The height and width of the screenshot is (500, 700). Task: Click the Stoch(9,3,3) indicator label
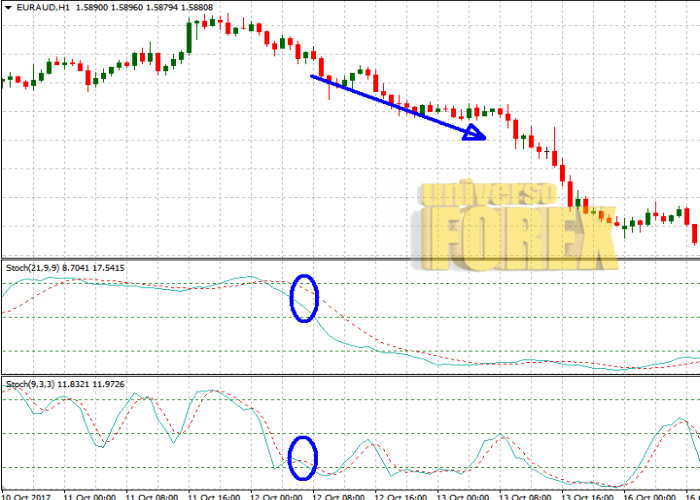click(30, 383)
